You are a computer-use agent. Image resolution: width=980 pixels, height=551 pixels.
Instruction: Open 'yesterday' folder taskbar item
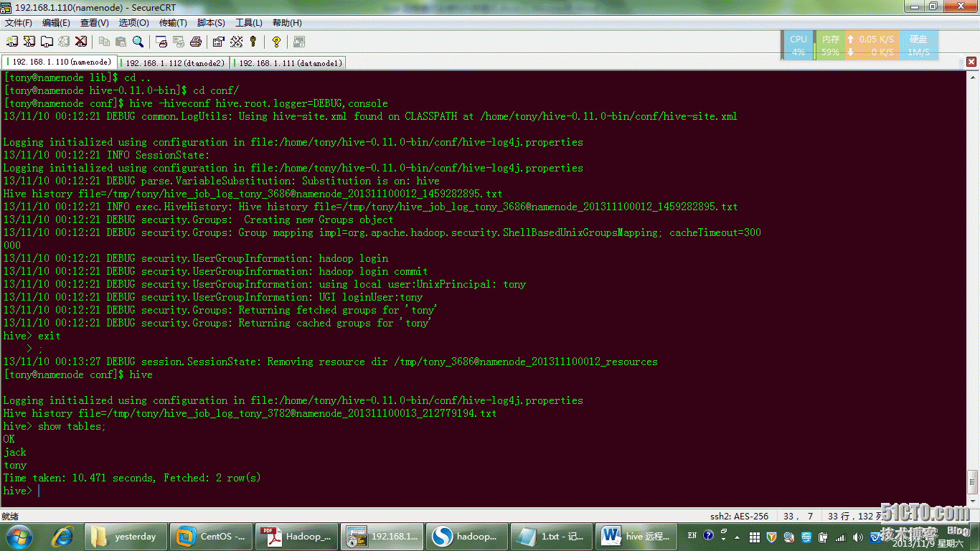click(126, 536)
